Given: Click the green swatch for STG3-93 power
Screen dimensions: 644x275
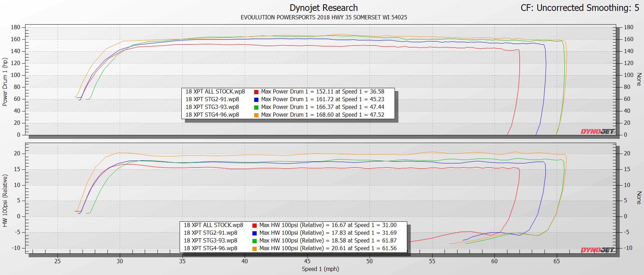Looking at the screenshot, I should 256,107.
